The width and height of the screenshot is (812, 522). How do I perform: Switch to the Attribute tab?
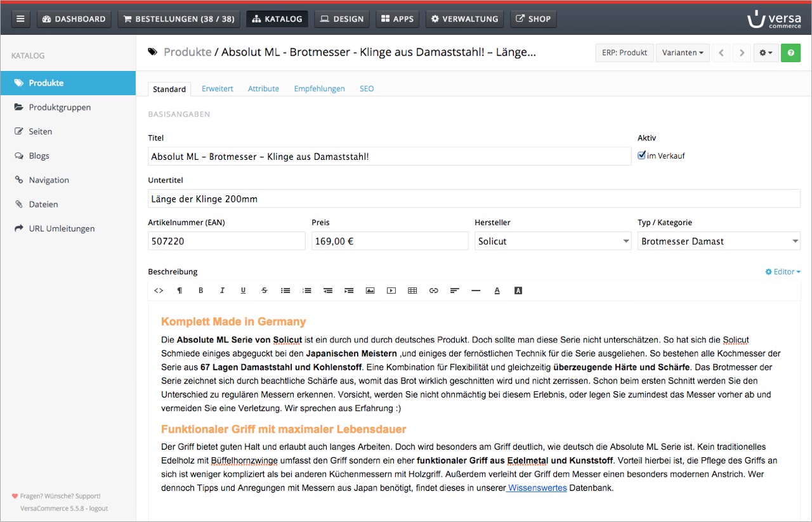[263, 89]
